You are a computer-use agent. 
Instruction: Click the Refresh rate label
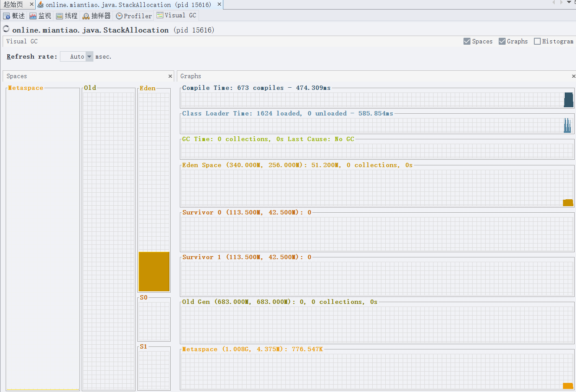(32, 56)
